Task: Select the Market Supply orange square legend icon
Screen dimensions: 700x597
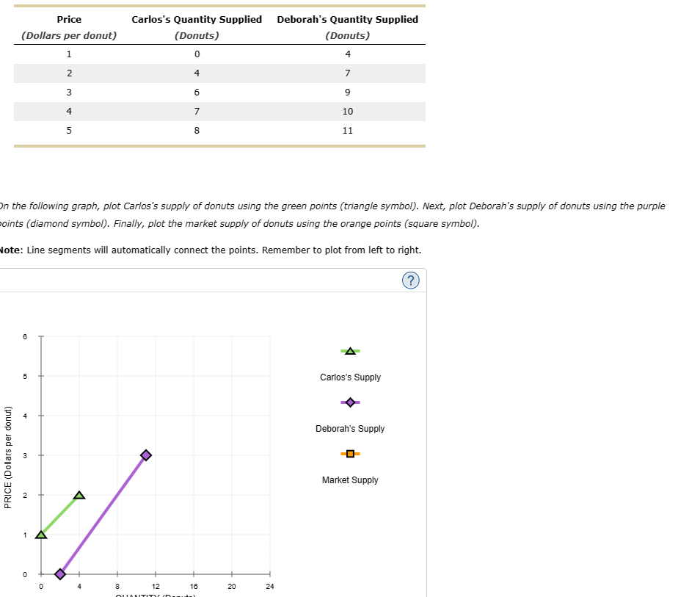Action: click(x=349, y=453)
